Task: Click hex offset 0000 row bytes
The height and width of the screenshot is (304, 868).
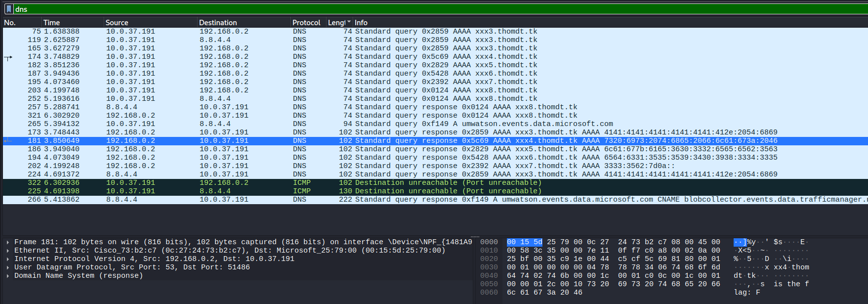Action: click(x=613, y=242)
